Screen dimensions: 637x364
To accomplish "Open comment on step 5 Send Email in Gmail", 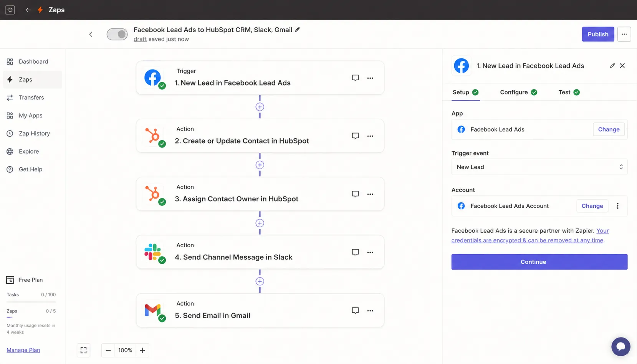I will pos(355,310).
